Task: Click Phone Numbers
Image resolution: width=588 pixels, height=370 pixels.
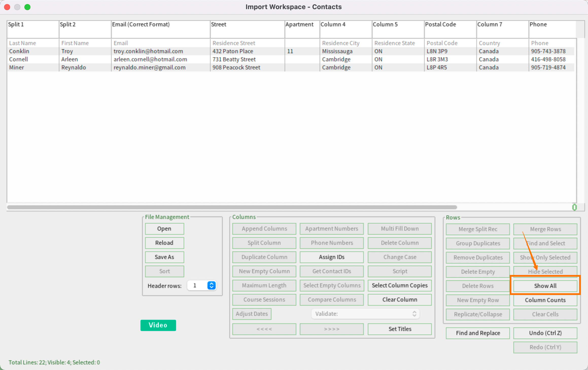Action: tap(332, 243)
